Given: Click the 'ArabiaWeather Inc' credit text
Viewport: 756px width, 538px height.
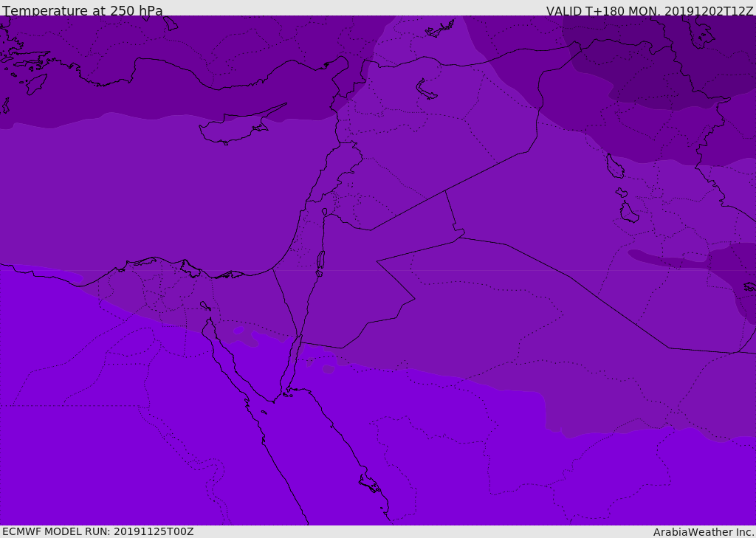Looking at the screenshot, I should [x=704, y=532].
